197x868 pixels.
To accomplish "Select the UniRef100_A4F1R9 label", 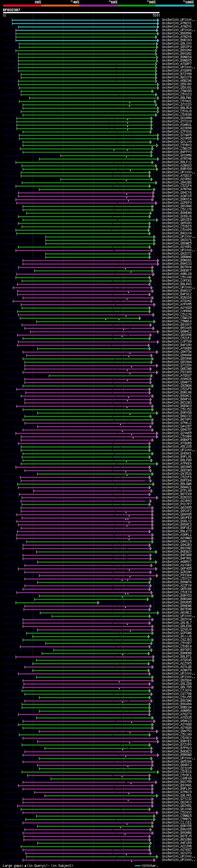I will click(177, 842).
